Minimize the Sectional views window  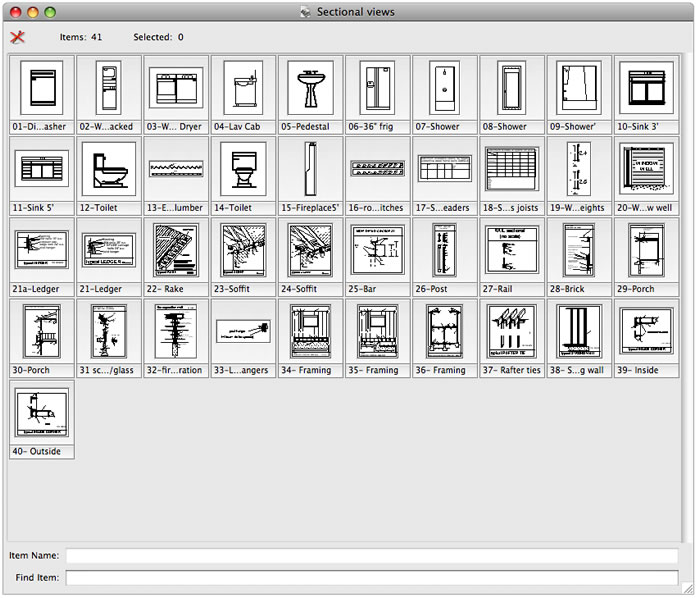tap(33, 12)
